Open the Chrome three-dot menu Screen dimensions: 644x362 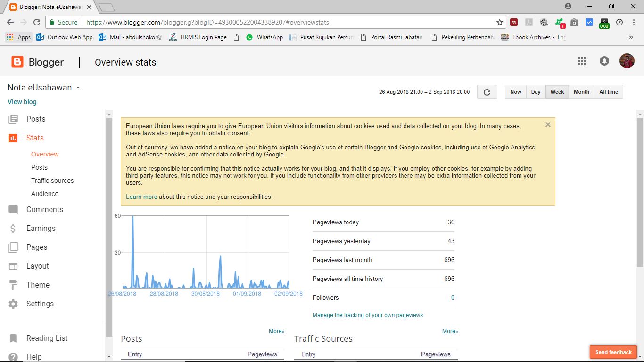[x=633, y=22]
